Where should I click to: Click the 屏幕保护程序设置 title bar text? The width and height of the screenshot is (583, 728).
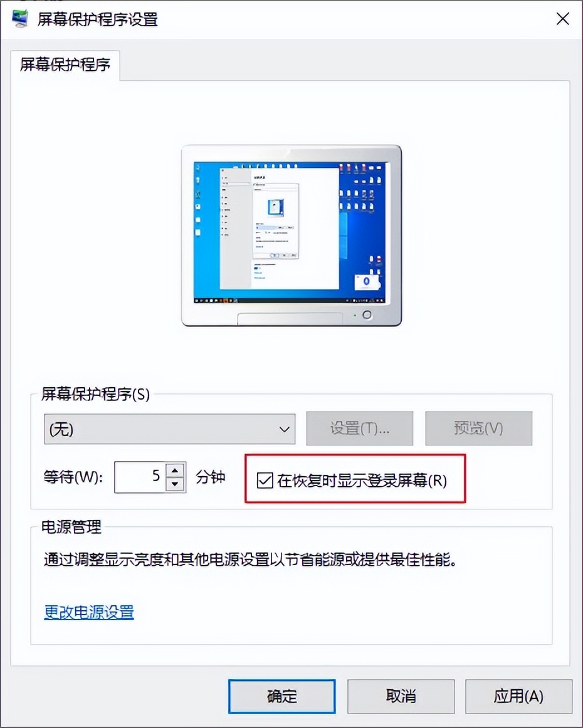[98, 19]
